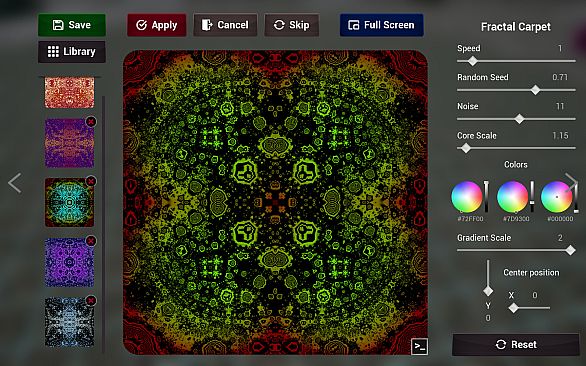Open the console terminal icon
Image resolution: width=586 pixels, height=366 pixels.
pyautogui.click(x=419, y=347)
